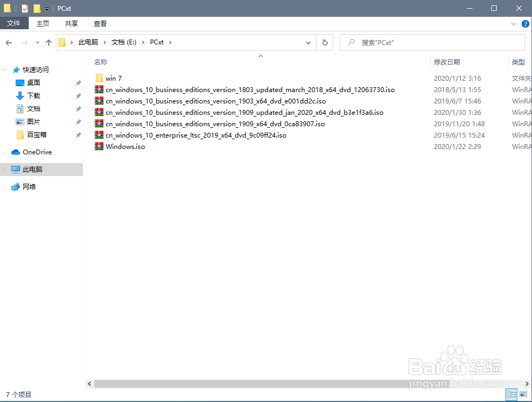Open OneDrive in the navigation pane

click(37, 152)
